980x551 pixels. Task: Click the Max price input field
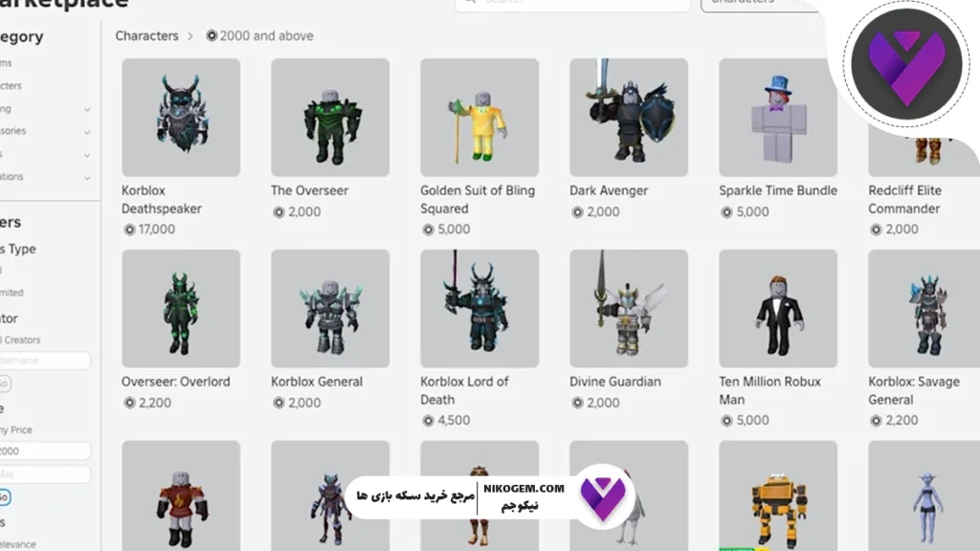44,474
